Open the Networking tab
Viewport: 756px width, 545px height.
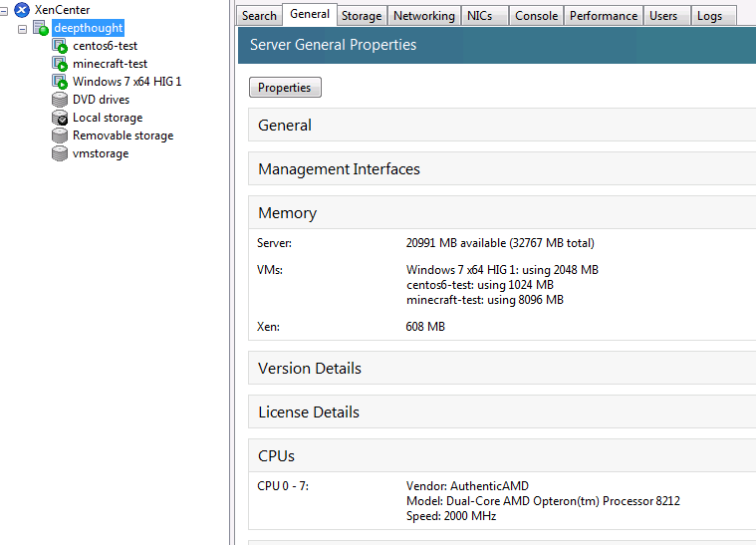click(x=423, y=16)
